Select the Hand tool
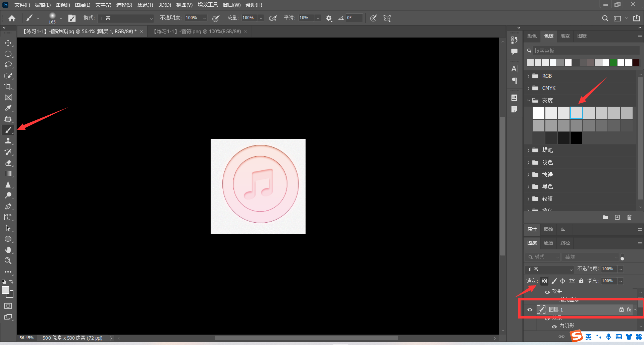The height and width of the screenshot is (345, 644). (8, 250)
